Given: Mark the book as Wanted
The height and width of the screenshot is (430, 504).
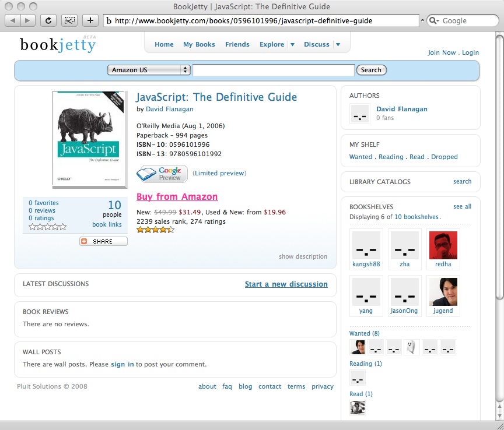Looking at the screenshot, I should click(x=360, y=157).
